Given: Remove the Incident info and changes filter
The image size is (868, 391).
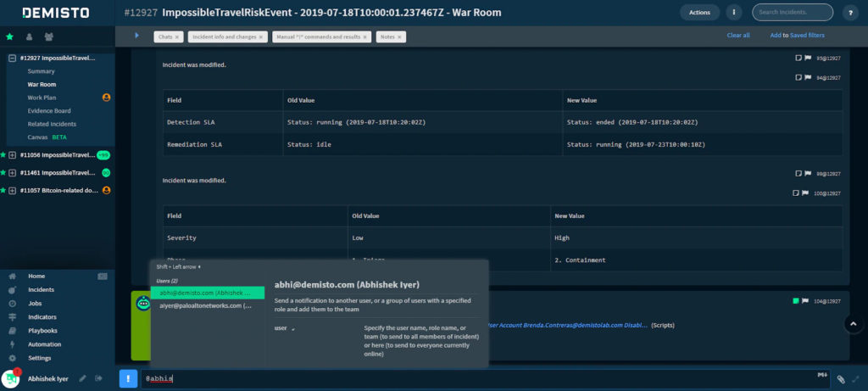Looking at the screenshot, I should click(x=261, y=37).
